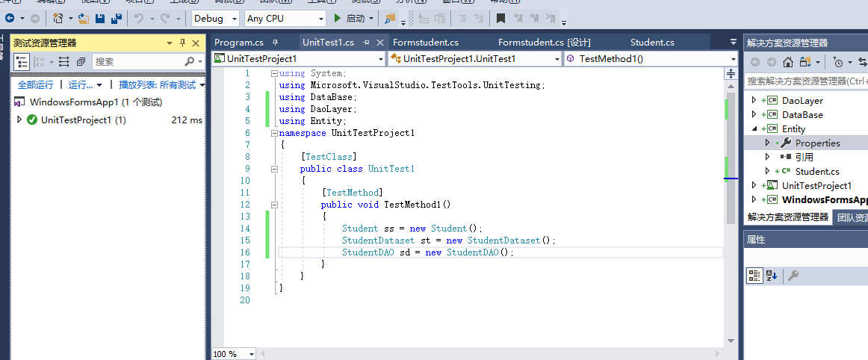Collapse the namespace UnitTestProject1 outline
Screen dimensions: 868x360
(274, 133)
